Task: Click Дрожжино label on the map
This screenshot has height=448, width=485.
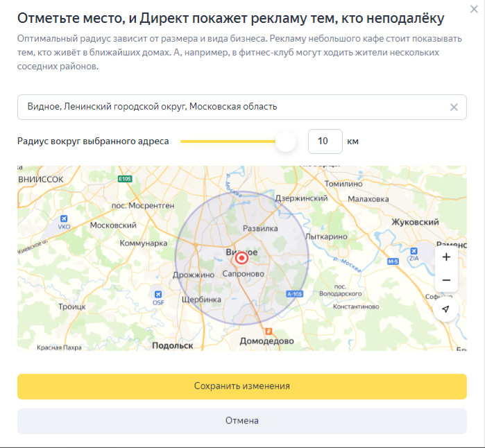Action: point(194,275)
